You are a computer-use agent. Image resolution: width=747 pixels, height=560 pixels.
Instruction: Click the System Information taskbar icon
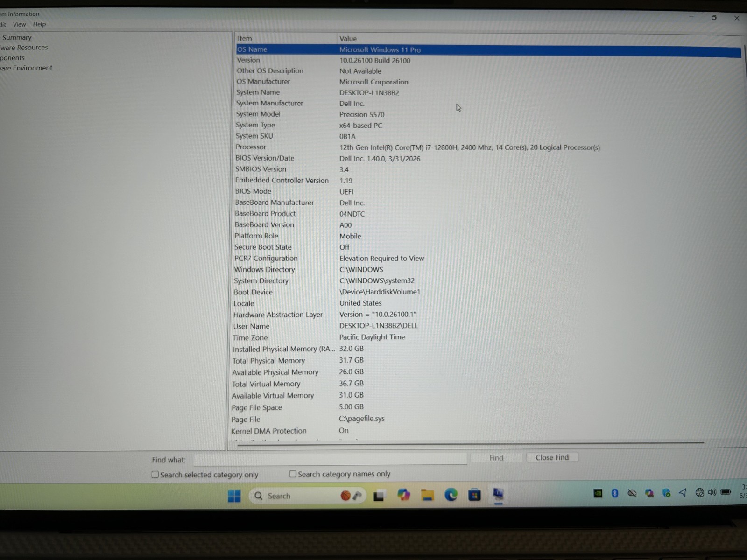pyautogui.click(x=498, y=494)
